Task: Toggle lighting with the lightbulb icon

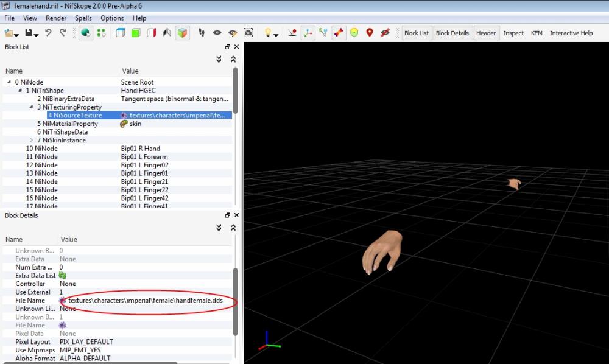Action: point(267,33)
